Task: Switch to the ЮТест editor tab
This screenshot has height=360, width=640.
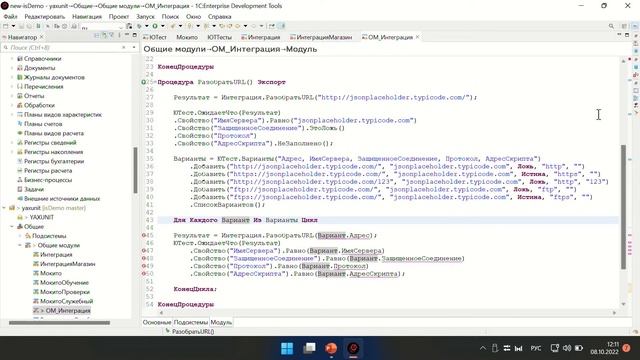Action: click(x=155, y=37)
